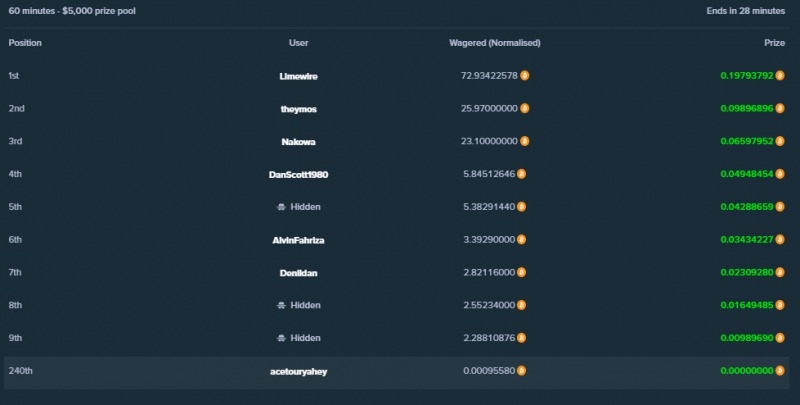800x405 pixels.
Task: Click bitcoin icon beside 23.10000000 wagered
Action: click(524, 141)
